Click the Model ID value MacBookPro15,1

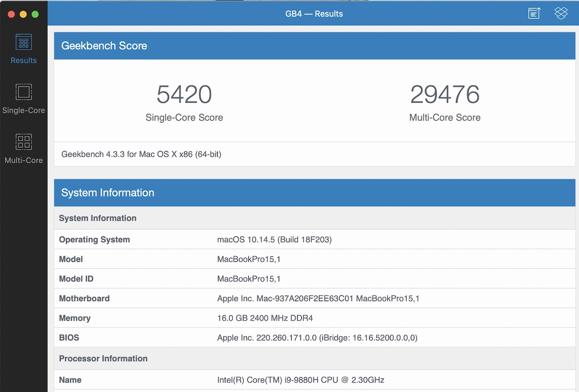[x=249, y=279]
